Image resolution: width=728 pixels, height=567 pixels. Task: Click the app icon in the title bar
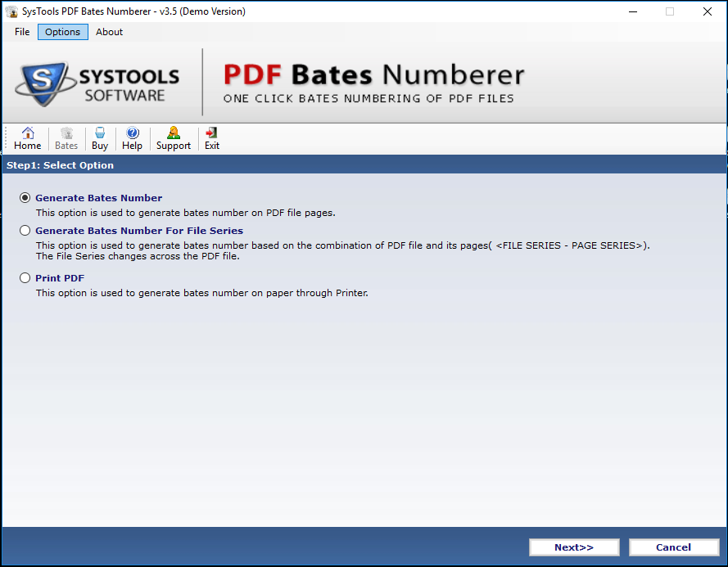click(x=11, y=11)
